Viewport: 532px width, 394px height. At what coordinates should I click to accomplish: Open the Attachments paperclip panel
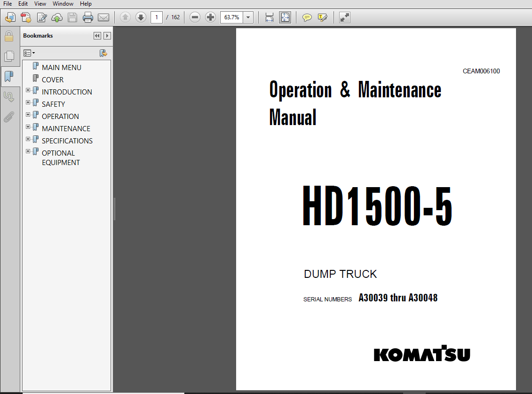click(x=9, y=117)
